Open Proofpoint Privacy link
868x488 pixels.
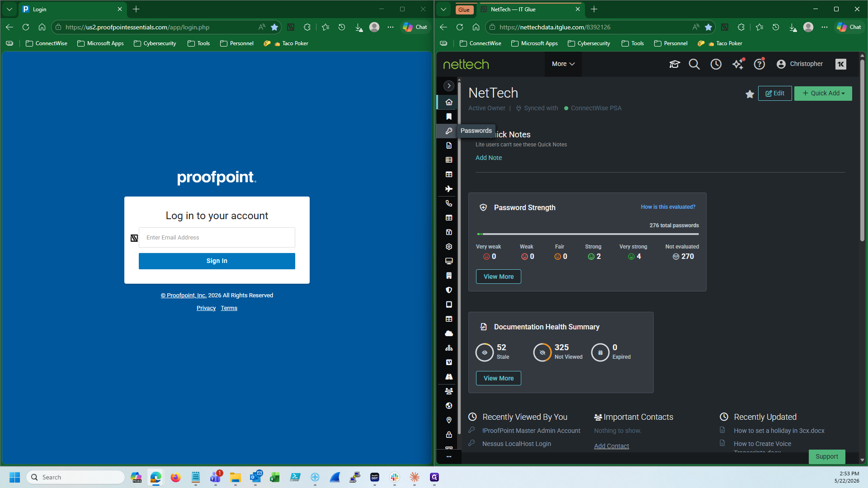point(206,308)
